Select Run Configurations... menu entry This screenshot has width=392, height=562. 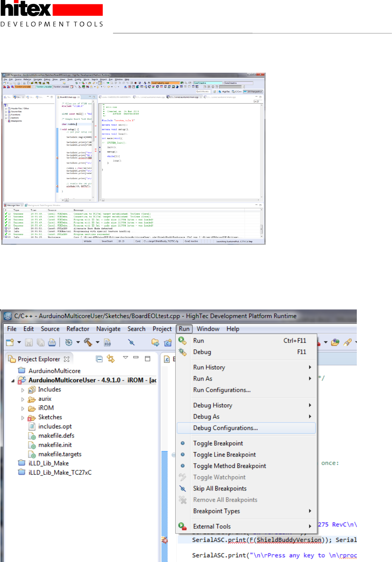tap(247, 390)
